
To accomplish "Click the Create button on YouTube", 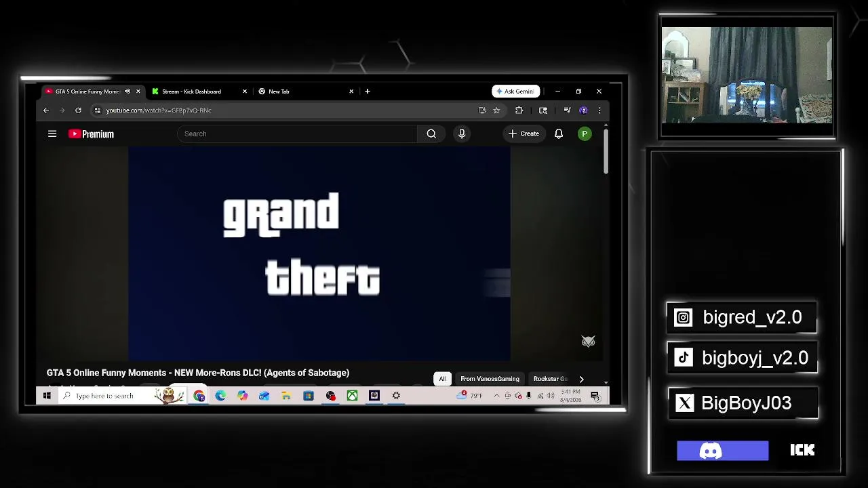I will click(x=524, y=134).
